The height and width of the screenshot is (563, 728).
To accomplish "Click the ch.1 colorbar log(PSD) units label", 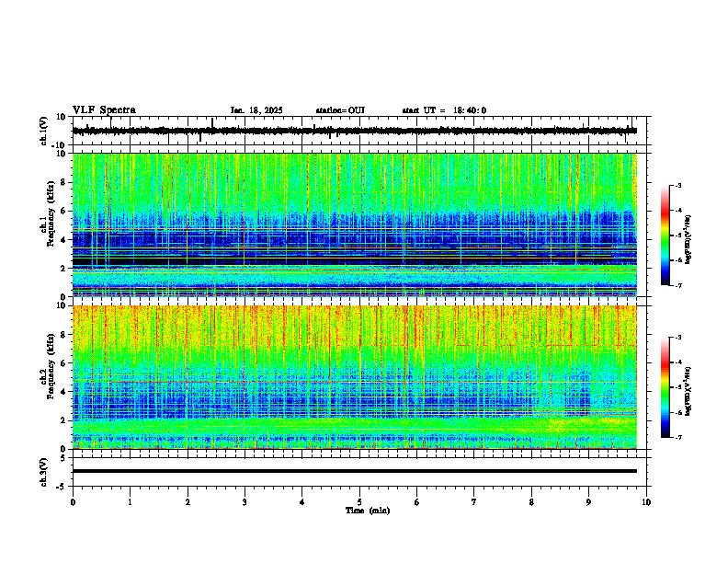I will (688, 239).
